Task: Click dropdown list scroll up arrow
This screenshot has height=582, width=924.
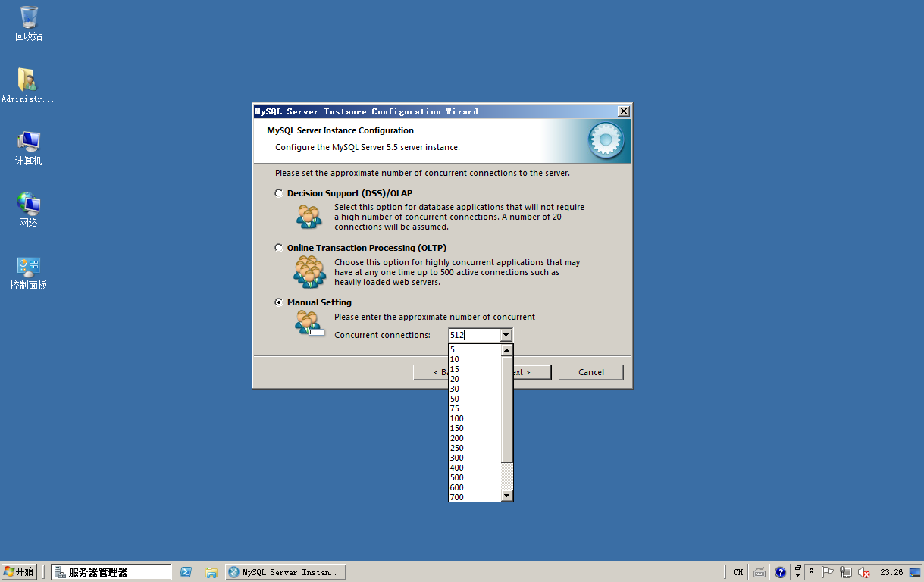Action: pos(507,350)
